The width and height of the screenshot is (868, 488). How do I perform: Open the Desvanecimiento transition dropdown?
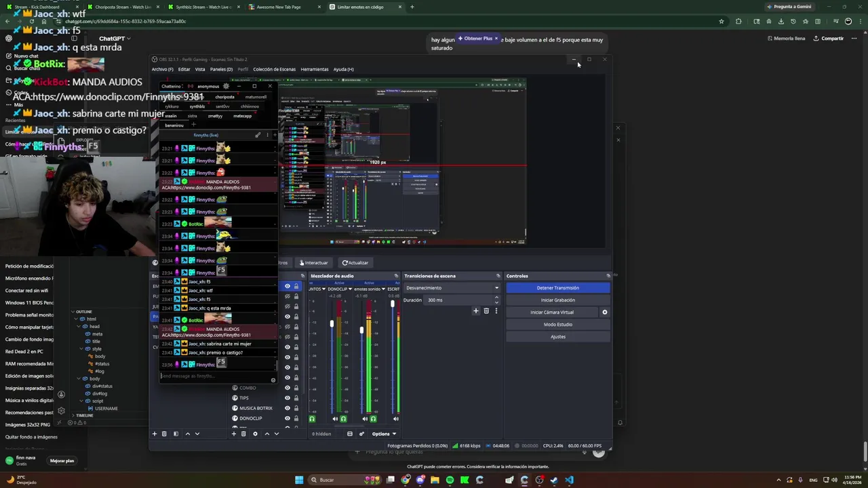[x=452, y=288]
